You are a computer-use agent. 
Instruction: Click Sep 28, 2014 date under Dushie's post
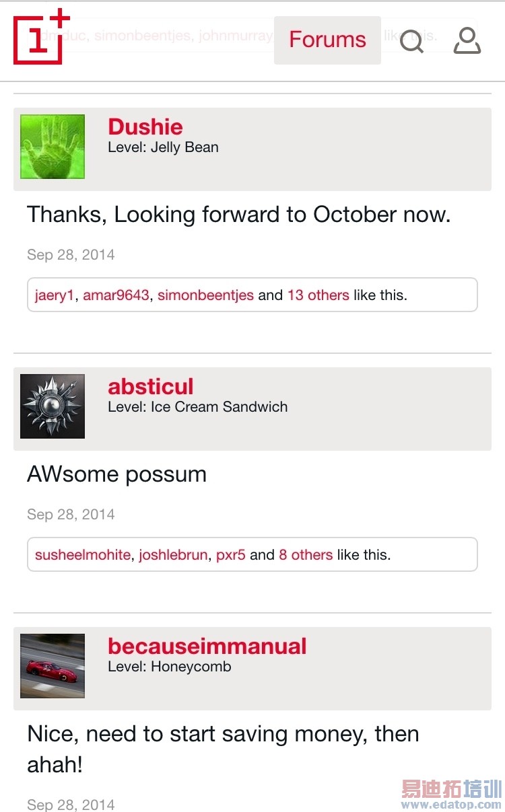coord(71,255)
